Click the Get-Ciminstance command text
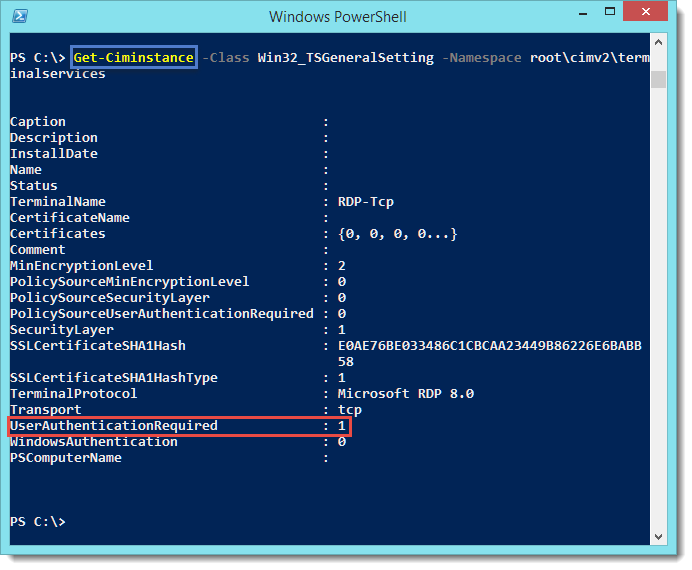692x570 pixels. (133, 57)
